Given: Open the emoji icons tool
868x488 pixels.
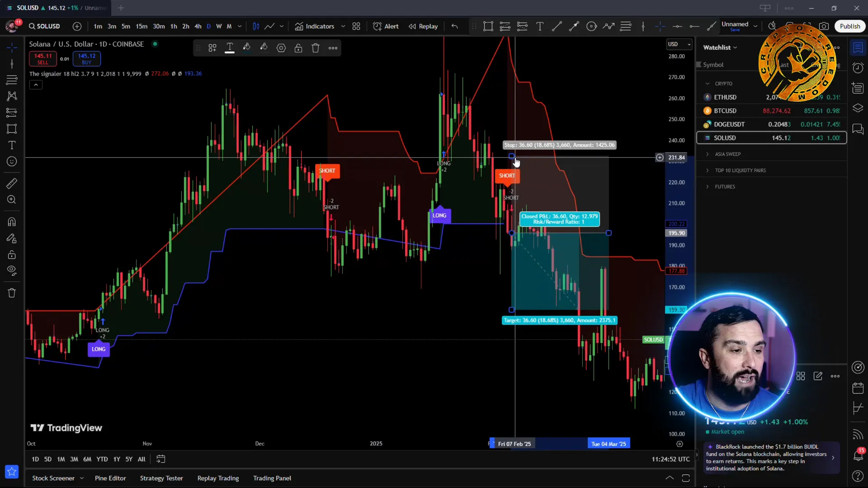Looking at the screenshot, I should [x=12, y=161].
